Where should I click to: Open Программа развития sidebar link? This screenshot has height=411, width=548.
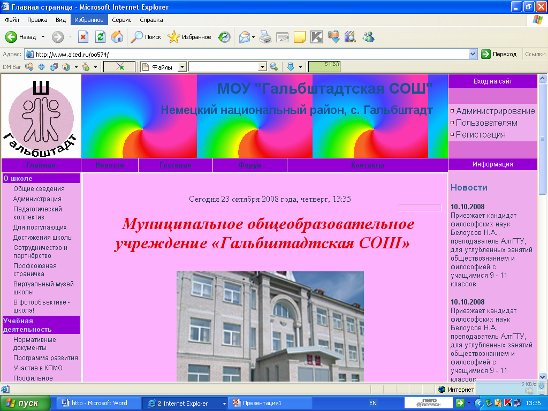(46, 358)
